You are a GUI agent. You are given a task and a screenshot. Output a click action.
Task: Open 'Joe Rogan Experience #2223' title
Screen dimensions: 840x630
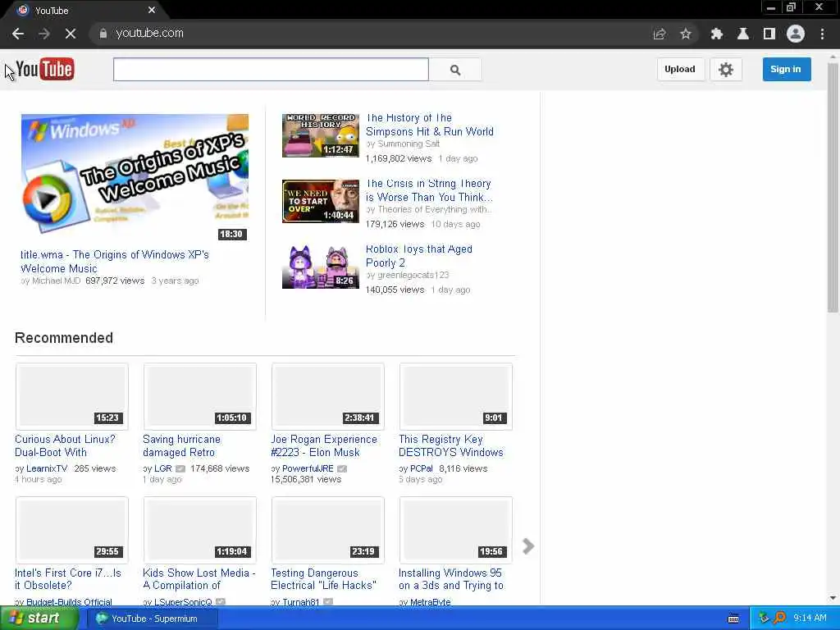pyautogui.click(x=323, y=445)
